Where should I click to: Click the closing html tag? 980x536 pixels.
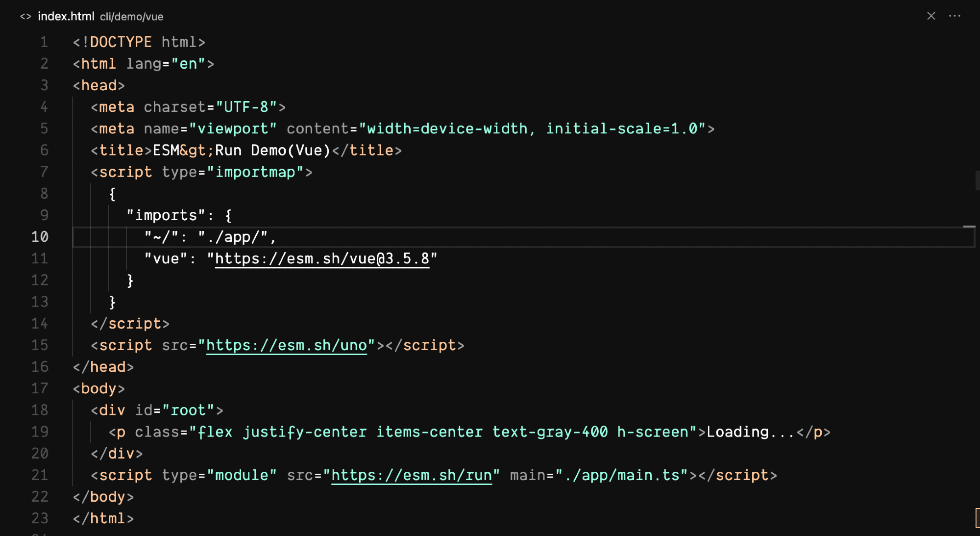(103, 518)
